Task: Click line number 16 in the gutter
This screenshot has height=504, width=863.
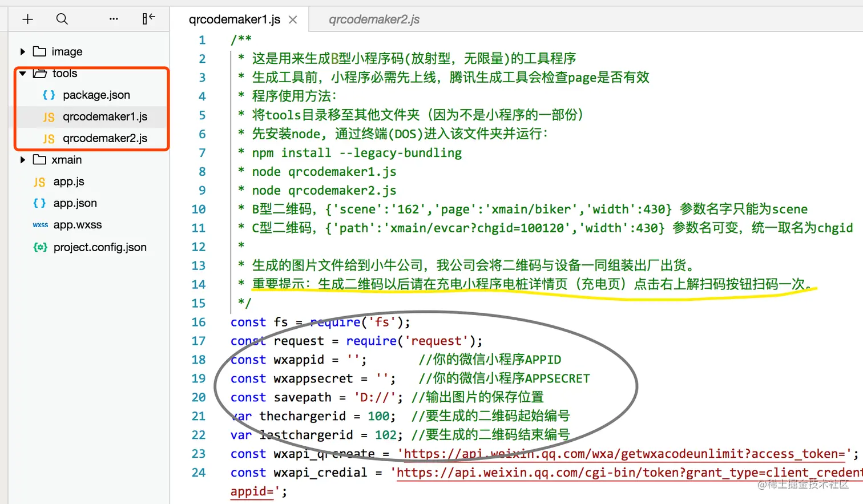Action: point(199,322)
